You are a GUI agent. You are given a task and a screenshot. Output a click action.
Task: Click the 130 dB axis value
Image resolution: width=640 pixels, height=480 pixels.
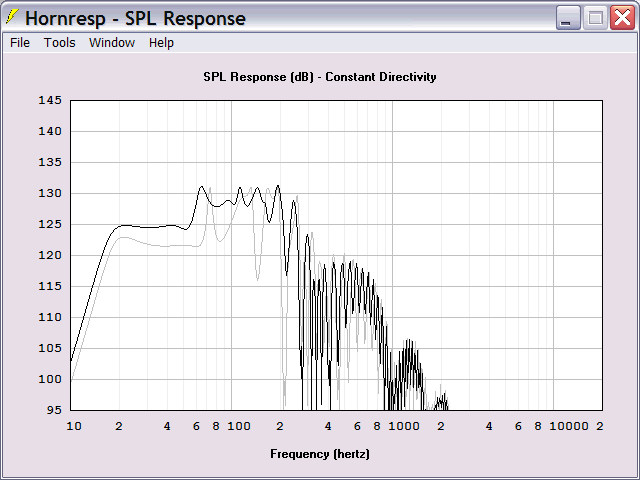[x=50, y=193]
